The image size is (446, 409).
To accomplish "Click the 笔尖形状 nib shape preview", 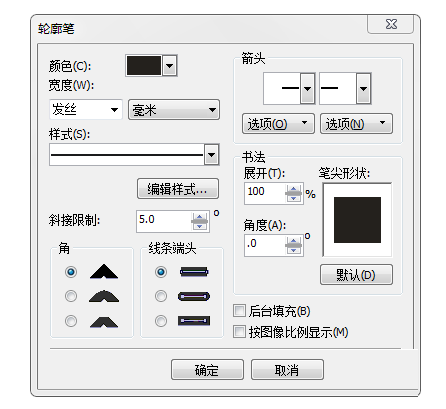I will point(357,220).
